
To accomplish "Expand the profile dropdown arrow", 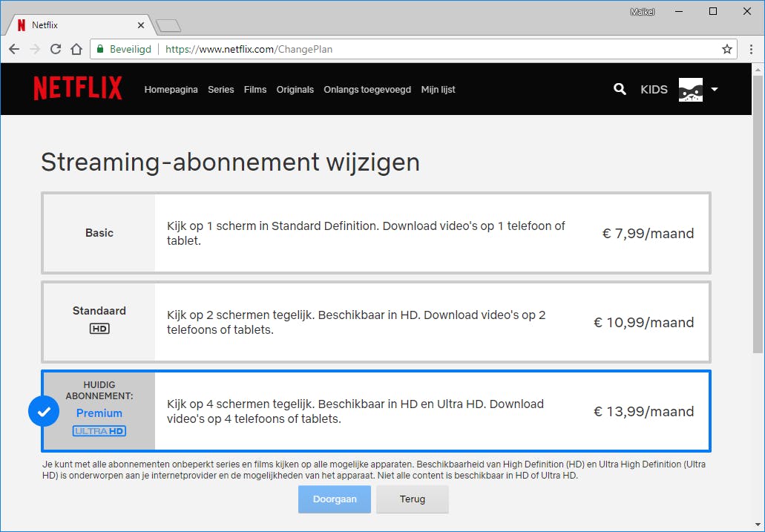I will [x=715, y=89].
